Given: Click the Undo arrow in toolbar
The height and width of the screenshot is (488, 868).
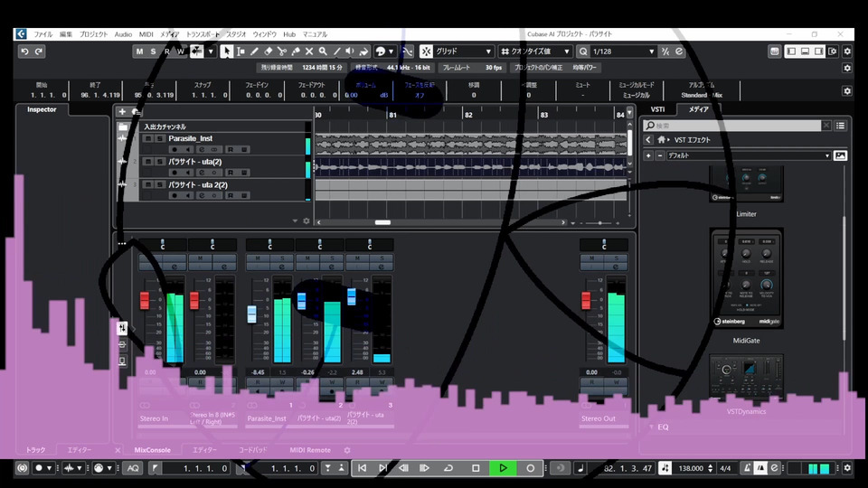Looking at the screenshot, I should click(x=24, y=52).
